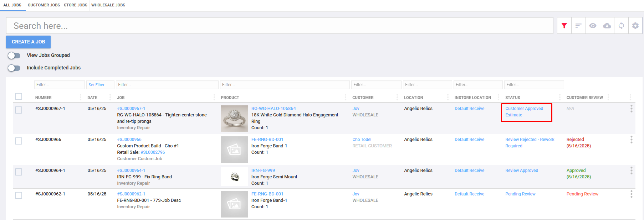Click Pending Review status link
The height and width of the screenshot is (220, 644).
[520, 194]
